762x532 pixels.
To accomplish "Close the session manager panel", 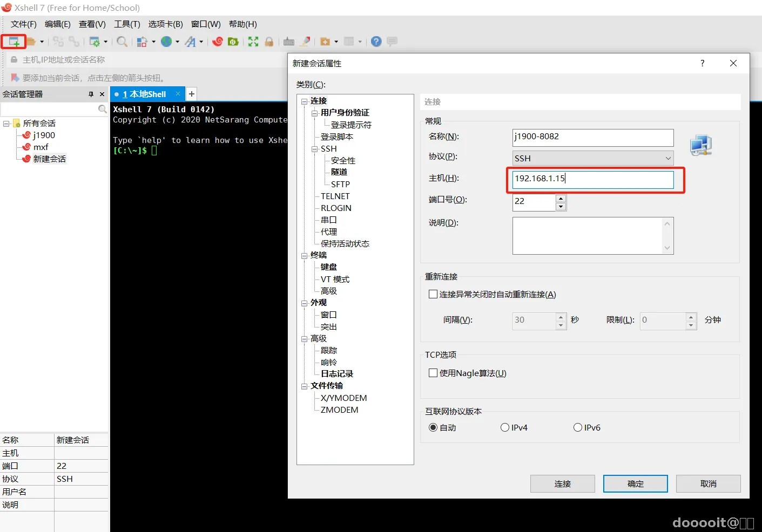I will tap(102, 94).
